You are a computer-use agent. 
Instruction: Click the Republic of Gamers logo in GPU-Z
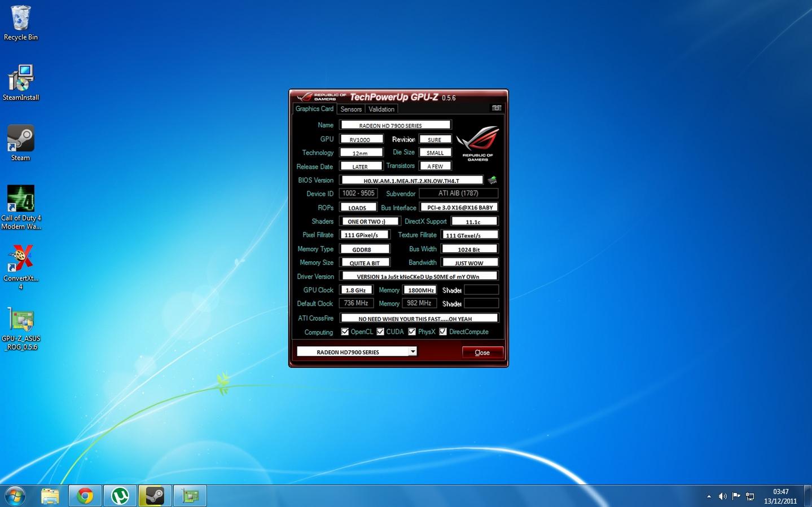(x=477, y=144)
